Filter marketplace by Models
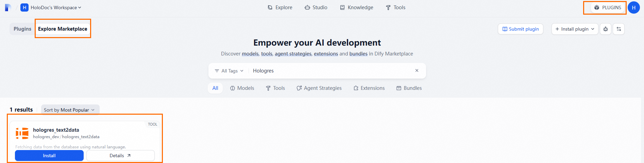 (x=242, y=88)
